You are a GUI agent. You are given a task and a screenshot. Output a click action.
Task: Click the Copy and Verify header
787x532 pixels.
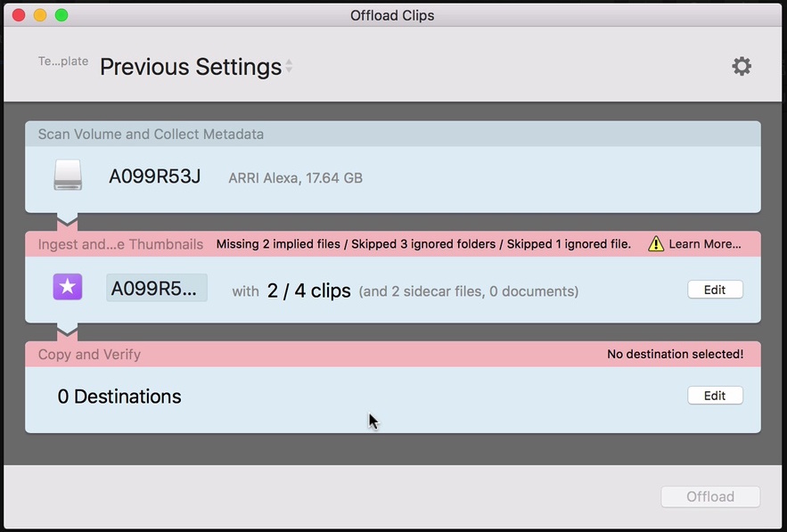89,355
